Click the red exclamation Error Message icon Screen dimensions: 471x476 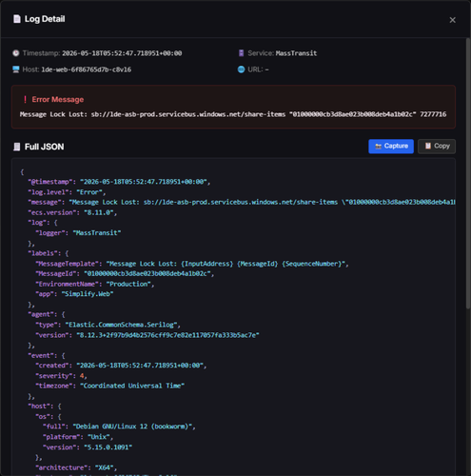(25, 100)
